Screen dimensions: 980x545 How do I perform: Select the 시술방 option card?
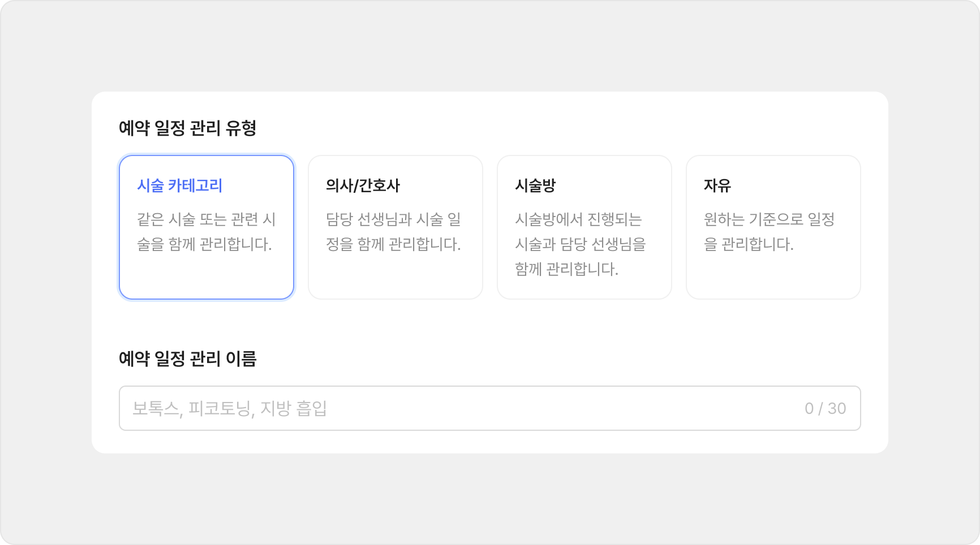(x=584, y=227)
